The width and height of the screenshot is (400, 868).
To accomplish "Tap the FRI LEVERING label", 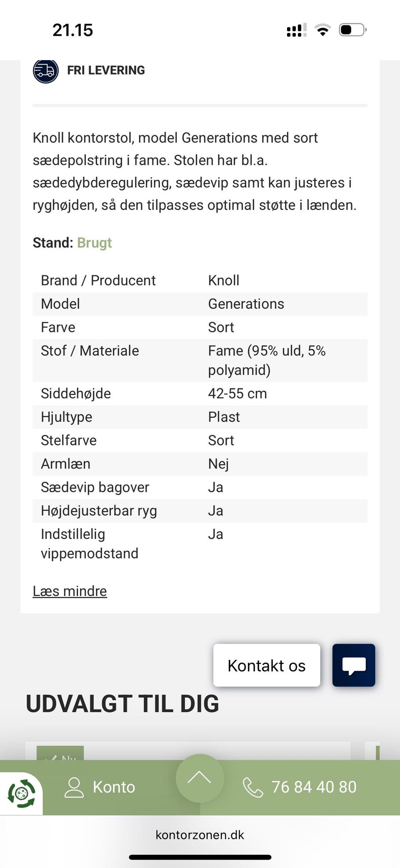I will point(106,70).
